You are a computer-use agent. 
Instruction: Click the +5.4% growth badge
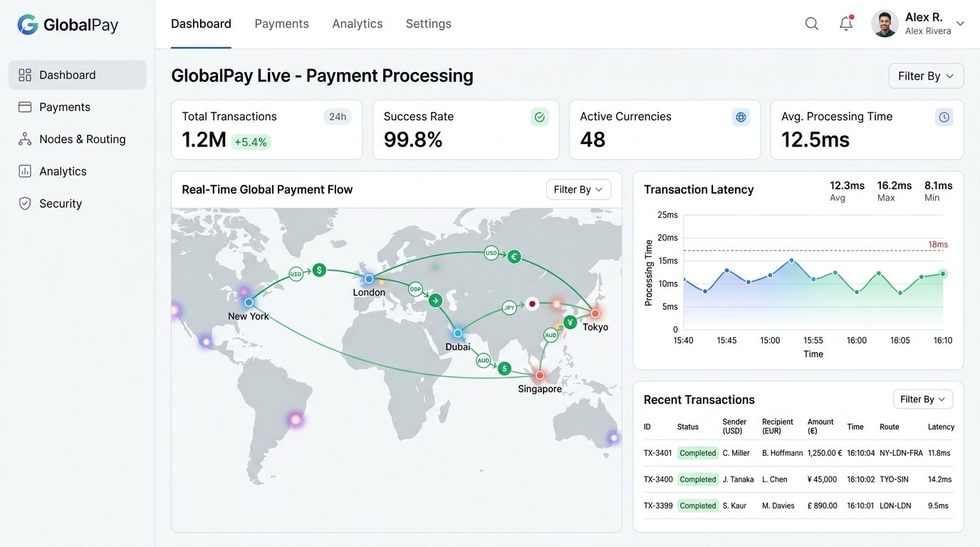251,142
